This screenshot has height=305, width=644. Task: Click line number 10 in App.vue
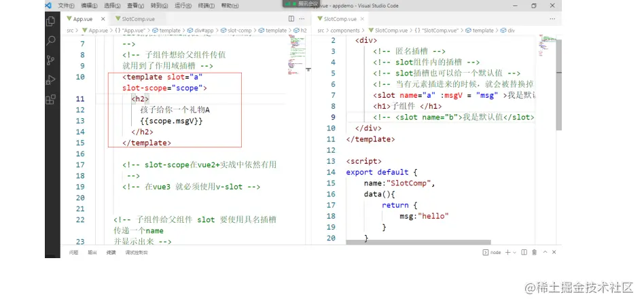tap(80, 77)
